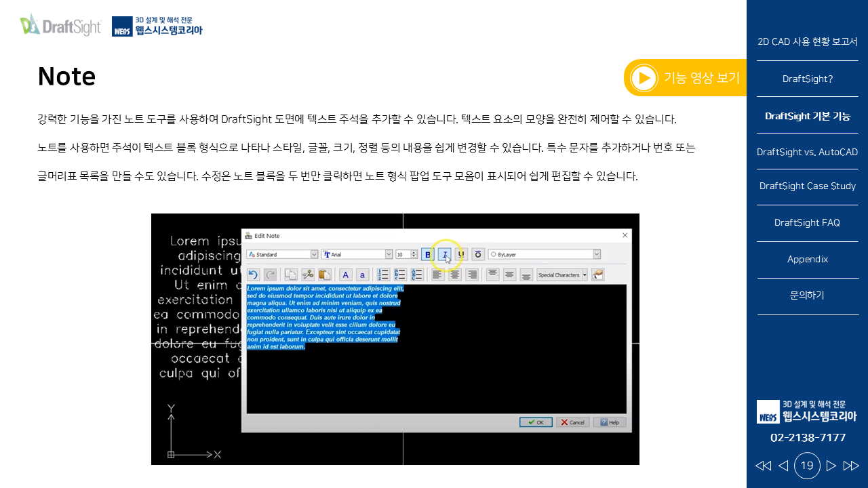Open the Standard text style dropdown
This screenshot has height=488, width=868.
coord(283,254)
